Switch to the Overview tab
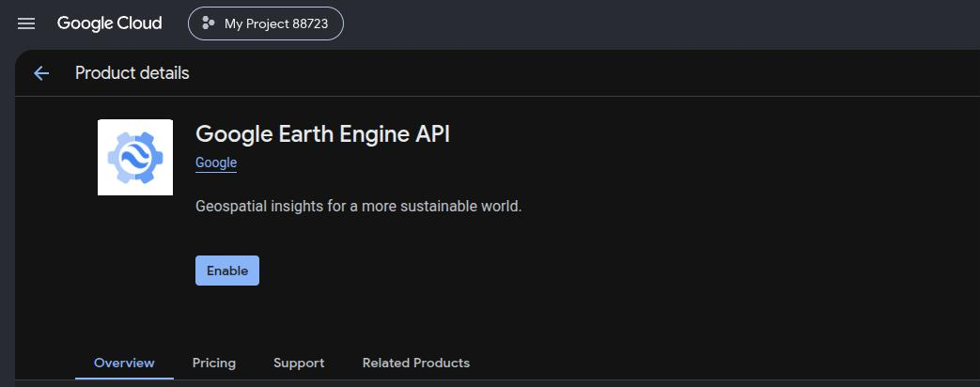 (124, 364)
